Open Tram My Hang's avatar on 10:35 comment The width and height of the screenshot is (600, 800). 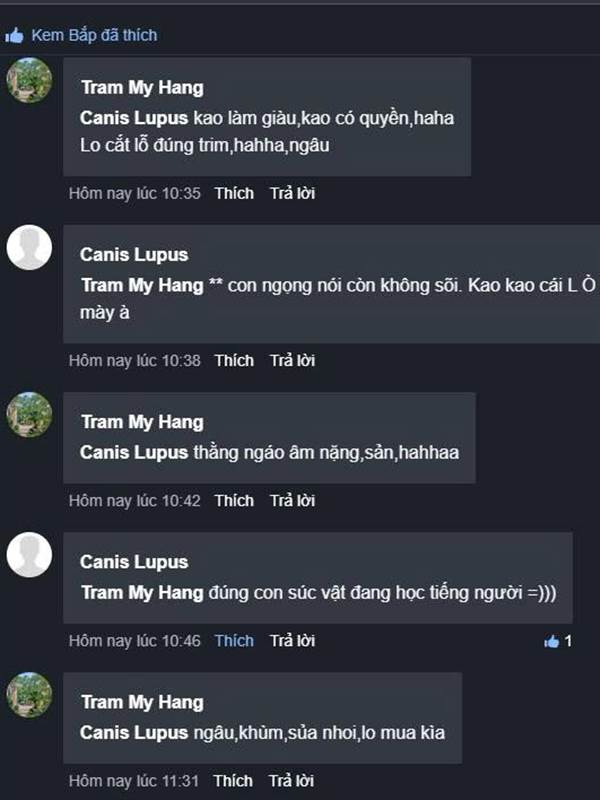click(29, 80)
